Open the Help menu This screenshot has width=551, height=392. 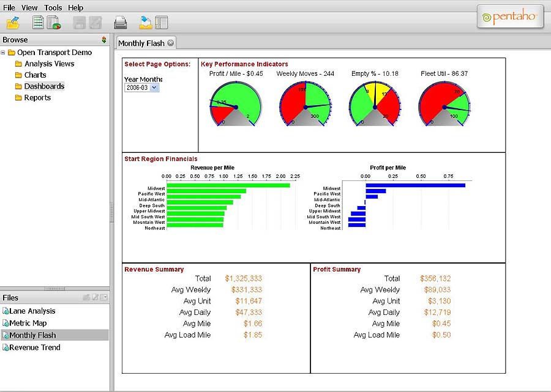75,7
